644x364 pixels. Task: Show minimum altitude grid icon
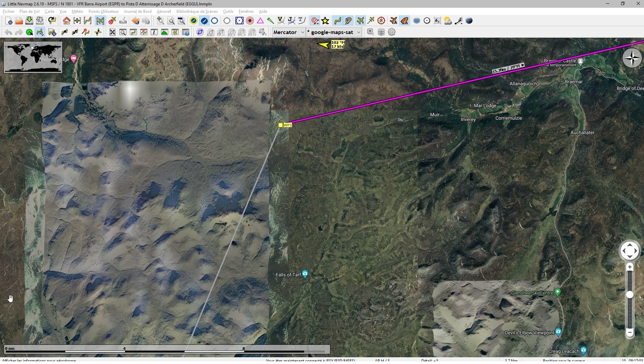tap(437, 21)
